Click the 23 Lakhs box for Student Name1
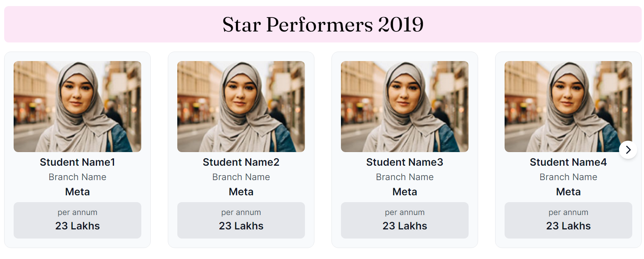 pos(77,220)
